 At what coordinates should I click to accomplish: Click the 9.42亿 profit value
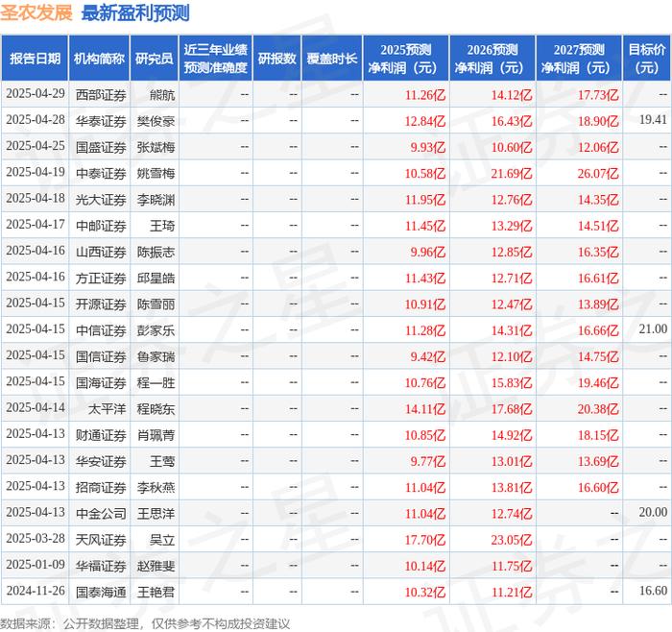pos(428,356)
